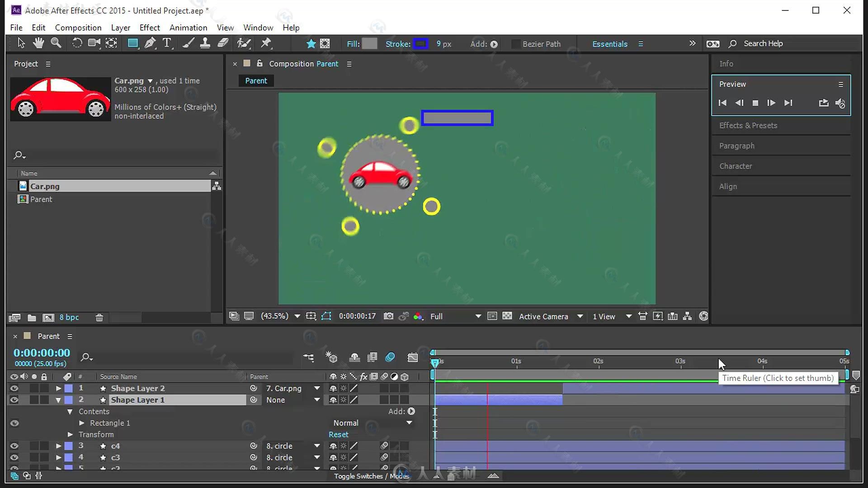Toggle visibility of layer c4
Image resolution: width=868 pixels, height=488 pixels.
pos(14,446)
